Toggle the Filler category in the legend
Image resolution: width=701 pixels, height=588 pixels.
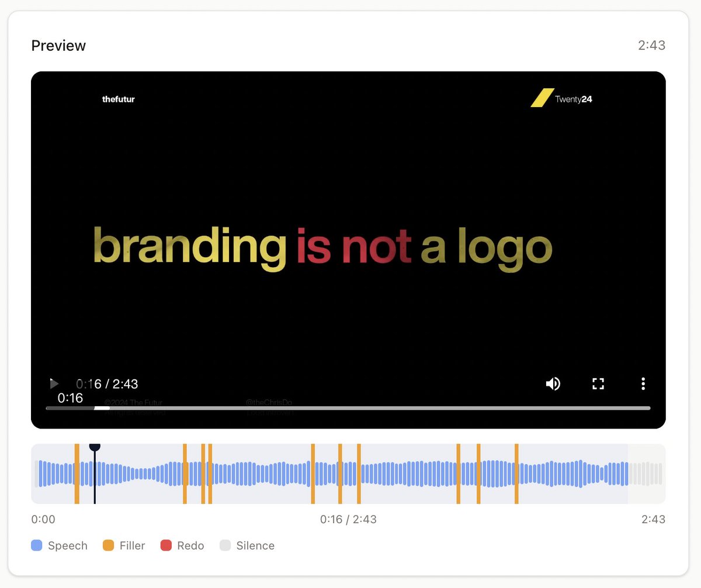pyautogui.click(x=123, y=545)
